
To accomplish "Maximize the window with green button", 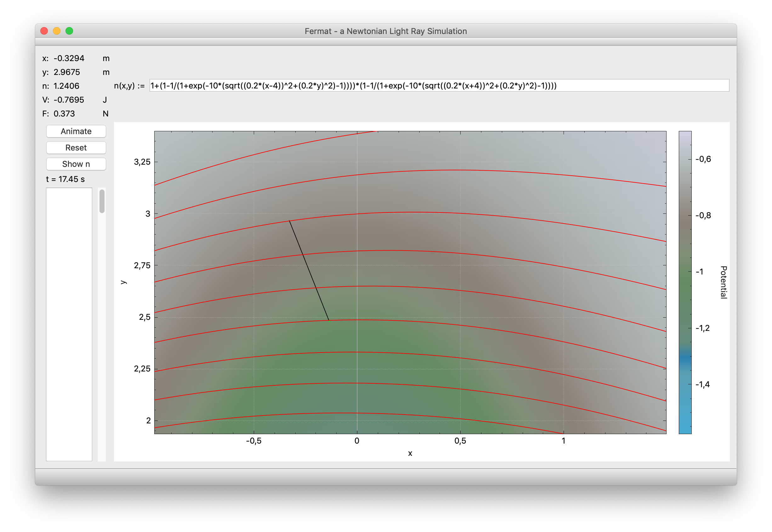I will pyautogui.click(x=69, y=31).
